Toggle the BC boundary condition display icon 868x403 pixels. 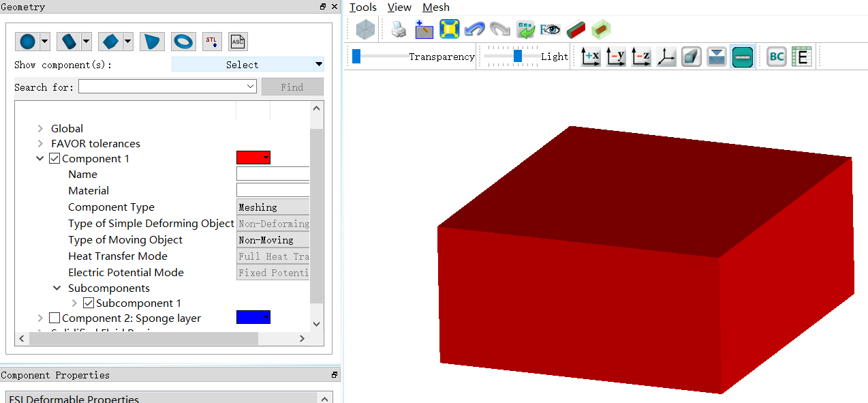click(x=776, y=57)
